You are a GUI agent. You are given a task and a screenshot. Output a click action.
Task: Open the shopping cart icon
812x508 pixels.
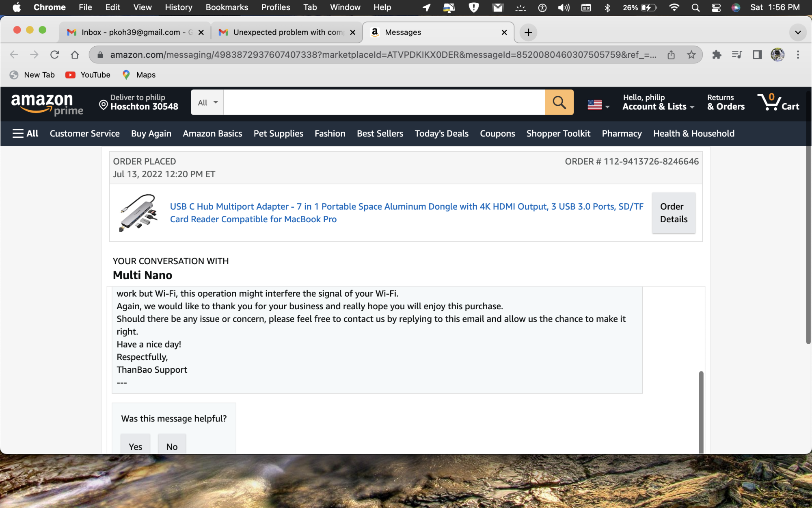pos(777,102)
